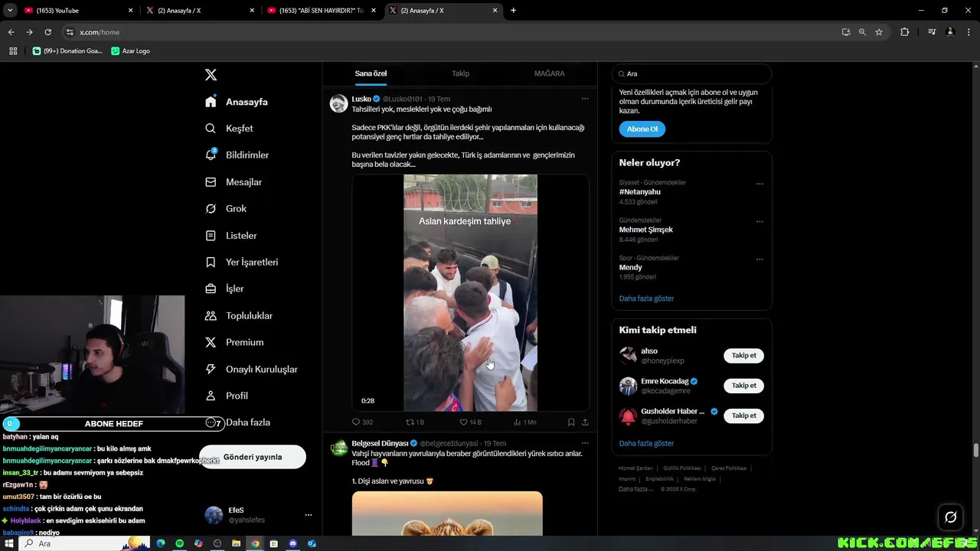Open Topluluklar communities

point(238,316)
